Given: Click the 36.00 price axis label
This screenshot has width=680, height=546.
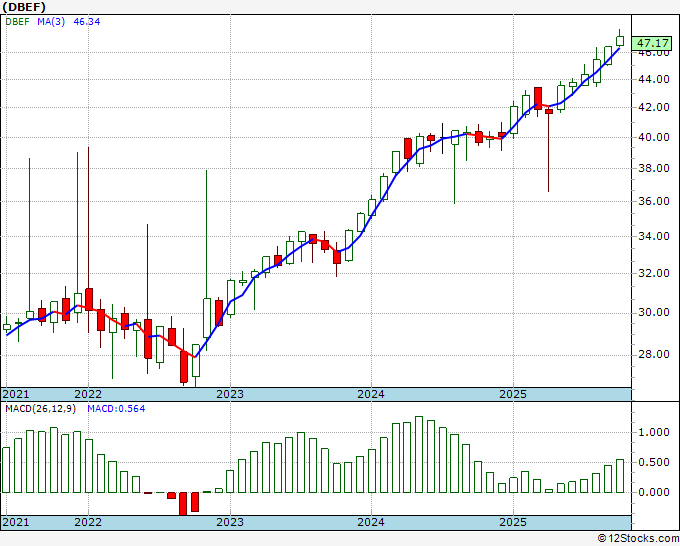Looking at the screenshot, I should pyautogui.click(x=654, y=201).
